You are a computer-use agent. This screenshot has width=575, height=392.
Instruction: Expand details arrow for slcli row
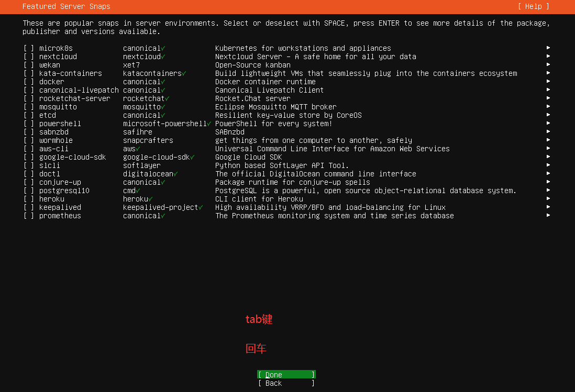click(548, 165)
